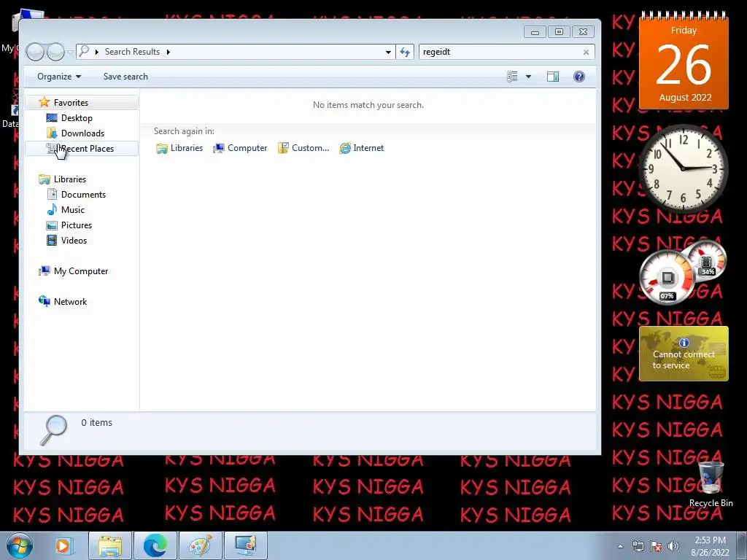
Task: Select Search Results in the address bar
Action: [132, 52]
